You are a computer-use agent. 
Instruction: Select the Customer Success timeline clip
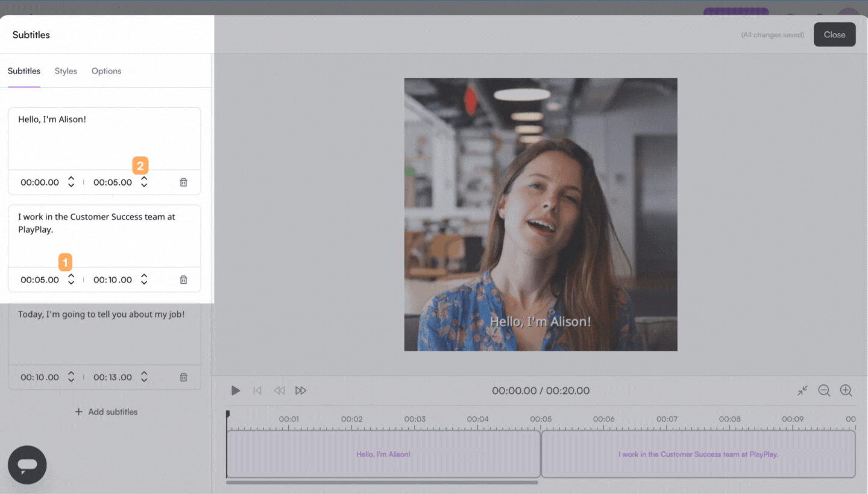pyautogui.click(x=698, y=454)
